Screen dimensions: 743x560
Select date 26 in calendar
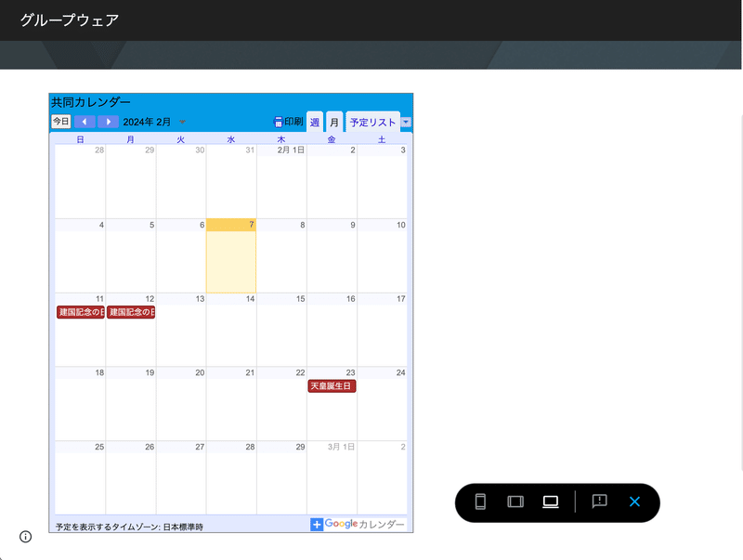click(x=150, y=447)
